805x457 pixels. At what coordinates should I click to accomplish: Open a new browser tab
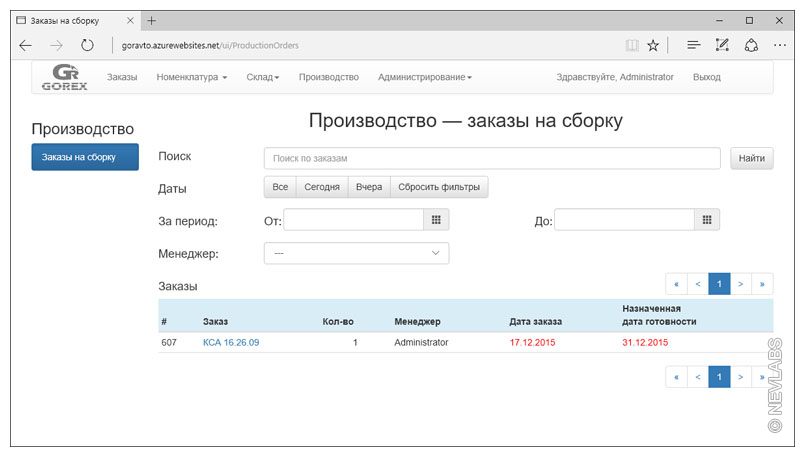click(x=152, y=20)
